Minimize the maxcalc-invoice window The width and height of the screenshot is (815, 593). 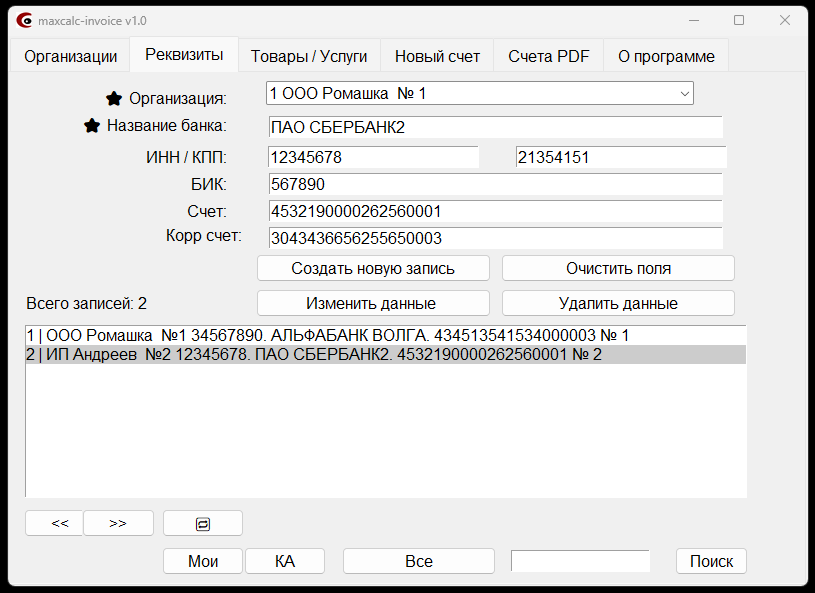click(694, 20)
